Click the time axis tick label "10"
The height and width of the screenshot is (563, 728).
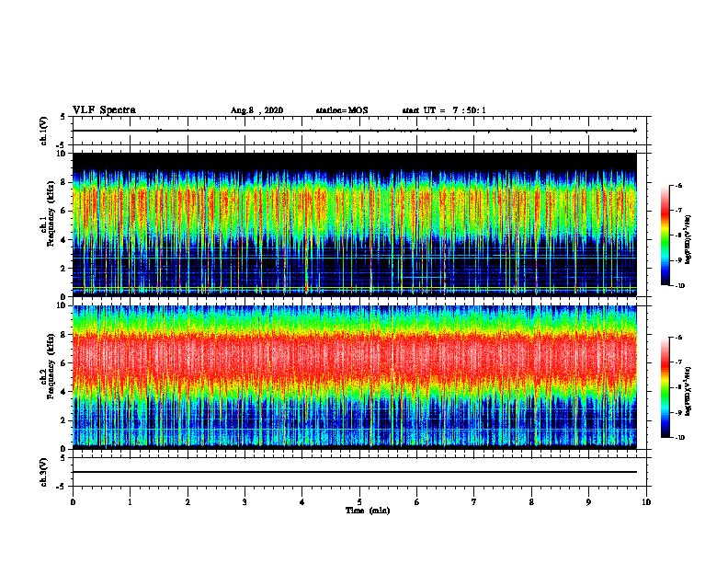pyautogui.click(x=646, y=502)
